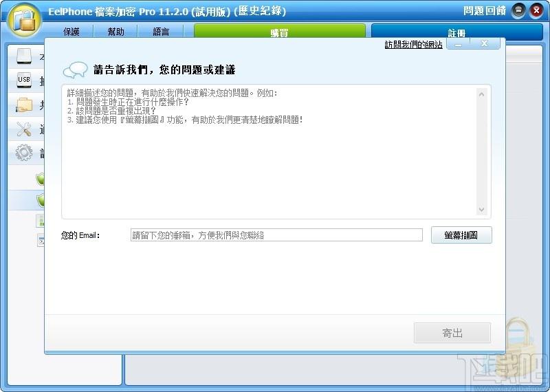Open the 訪問我們的網站 link
The image size is (550, 392).
pyautogui.click(x=414, y=45)
